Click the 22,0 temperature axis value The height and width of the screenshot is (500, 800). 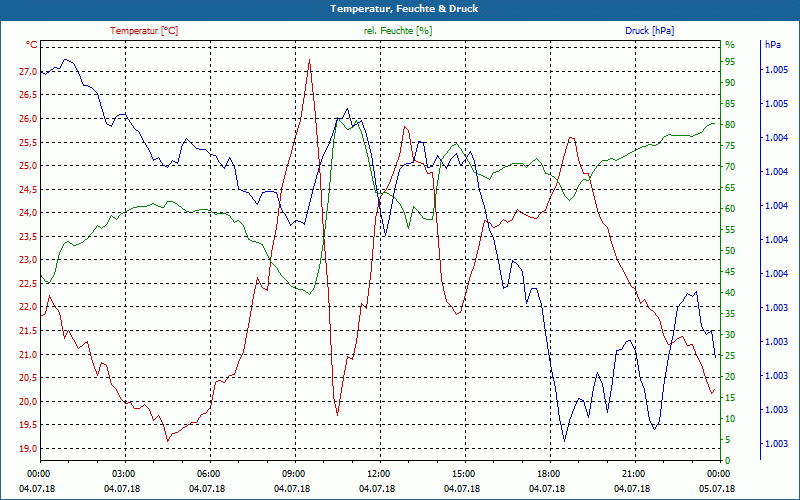pyautogui.click(x=28, y=307)
